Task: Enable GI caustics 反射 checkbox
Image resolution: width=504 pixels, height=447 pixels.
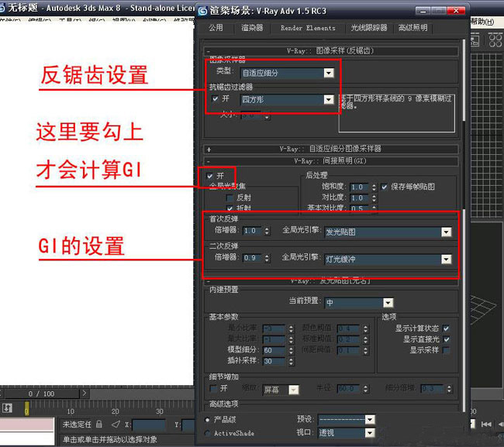Action: point(230,198)
